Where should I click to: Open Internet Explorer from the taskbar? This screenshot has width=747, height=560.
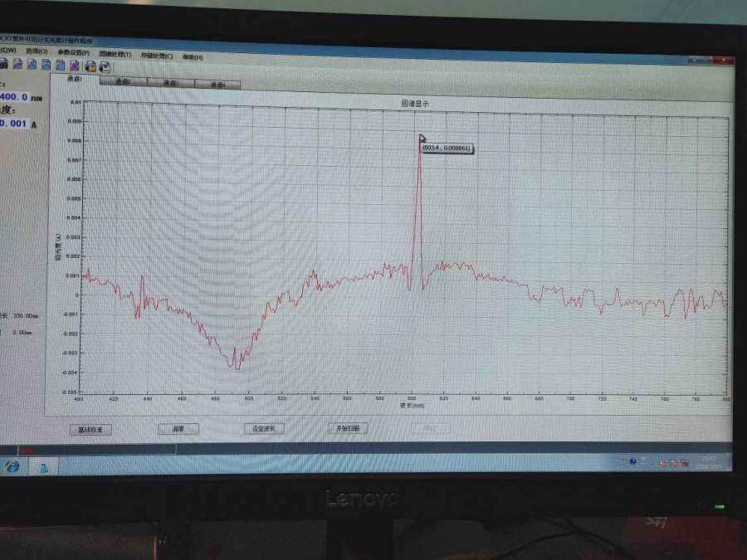pyautogui.click(x=12, y=466)
